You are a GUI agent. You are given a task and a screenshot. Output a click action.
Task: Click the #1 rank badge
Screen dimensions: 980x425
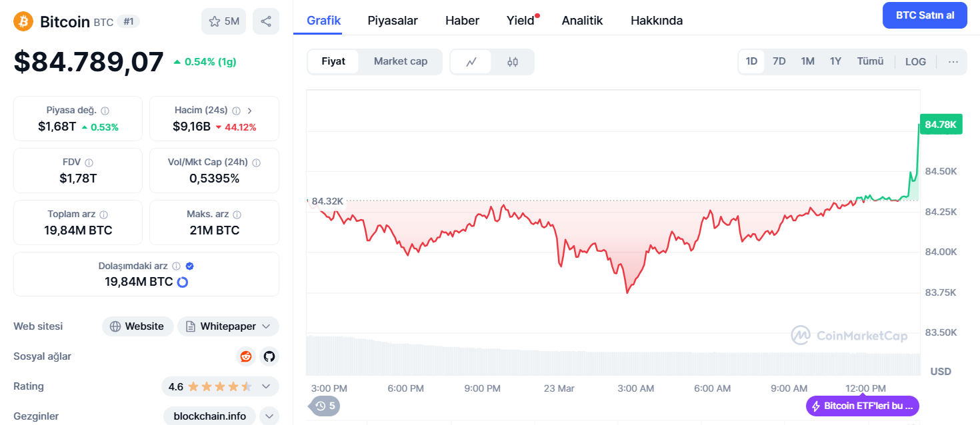coord(129,21)
